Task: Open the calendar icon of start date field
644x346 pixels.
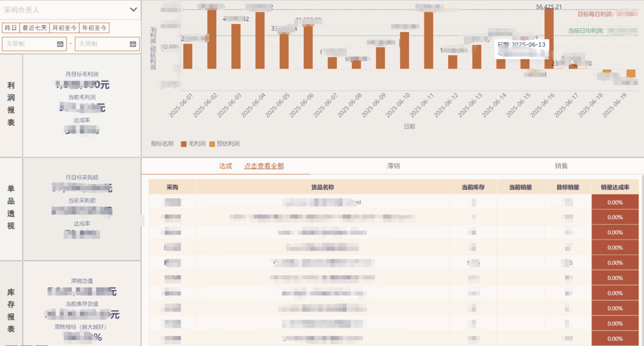Action: (x=60, y=44)
